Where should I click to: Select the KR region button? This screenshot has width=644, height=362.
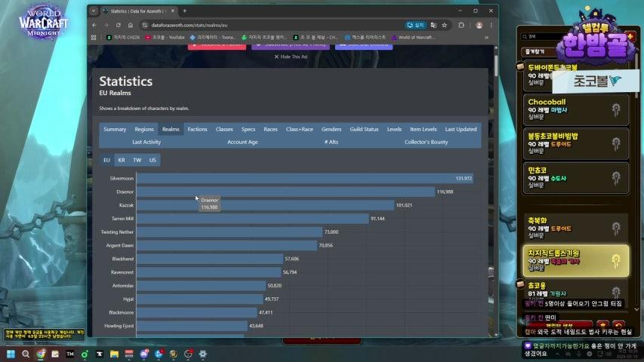(122, 160)
